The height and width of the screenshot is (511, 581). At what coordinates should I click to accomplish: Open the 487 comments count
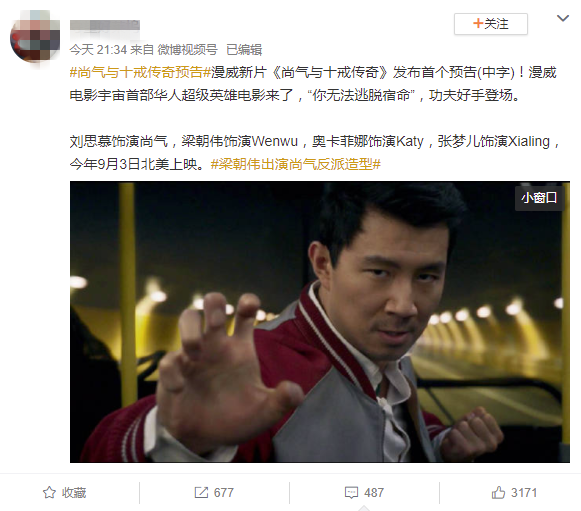(x=374, y=493)
